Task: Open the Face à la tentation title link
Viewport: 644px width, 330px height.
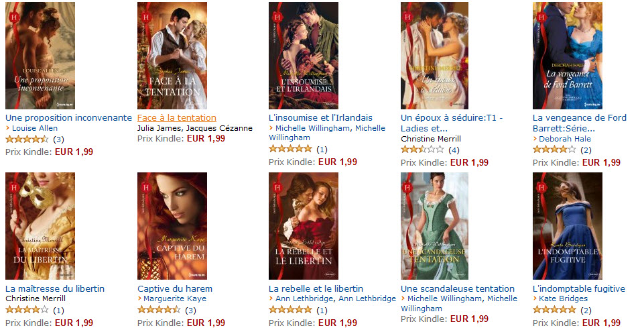Action: (x=177, y=117)
